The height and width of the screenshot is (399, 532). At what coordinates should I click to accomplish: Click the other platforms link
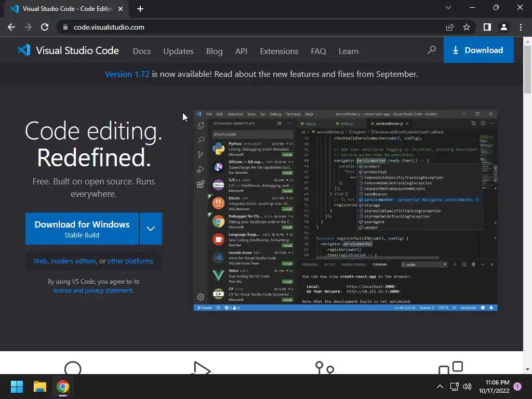pos(130,261)
